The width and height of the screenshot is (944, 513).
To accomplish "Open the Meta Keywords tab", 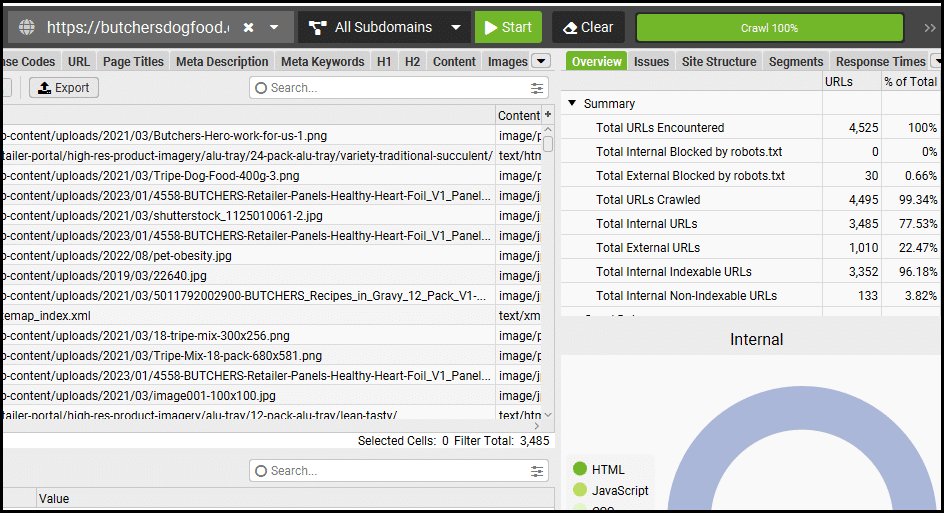I will [x=323, y=61].
